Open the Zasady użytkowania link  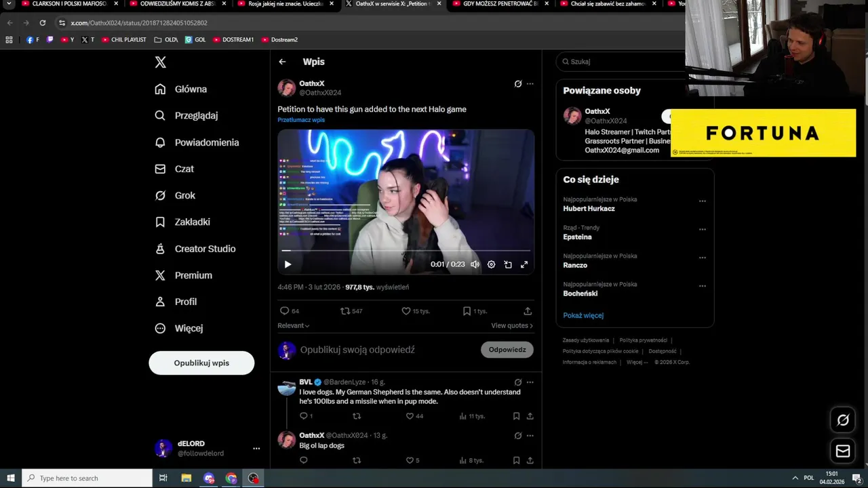(586, 340)
